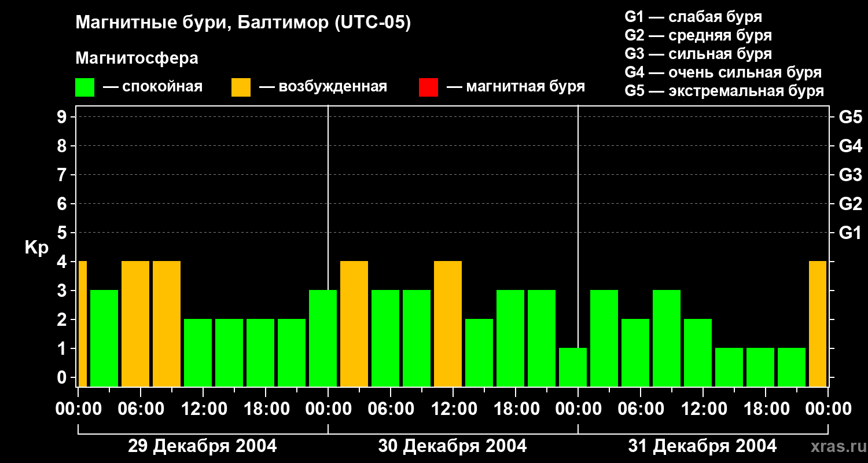Image resolution: width=868 pixels, height=463 pixels.
Task: Click the 'G2 — средняя буря' line
Action: tap(698, 35)
